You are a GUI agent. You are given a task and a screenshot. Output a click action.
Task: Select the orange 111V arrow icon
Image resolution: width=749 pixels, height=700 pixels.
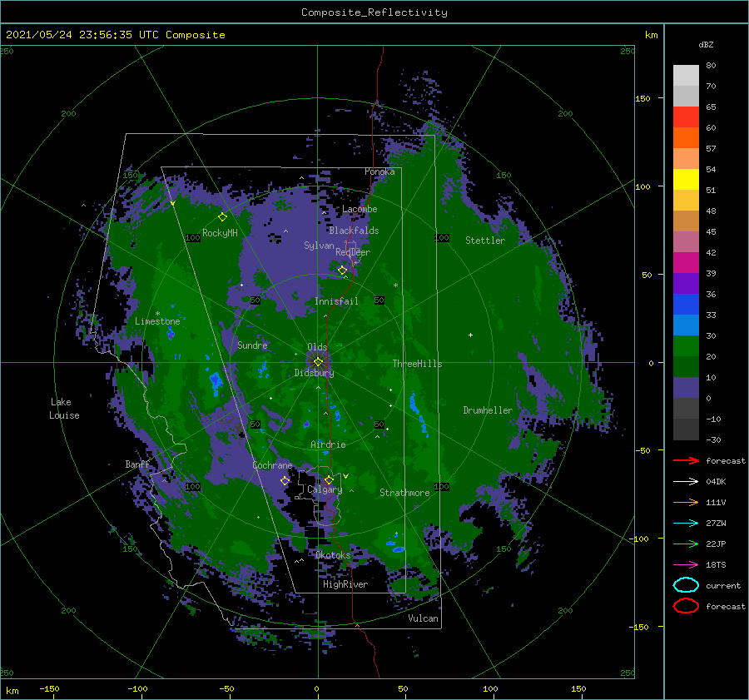click(686, 502)
